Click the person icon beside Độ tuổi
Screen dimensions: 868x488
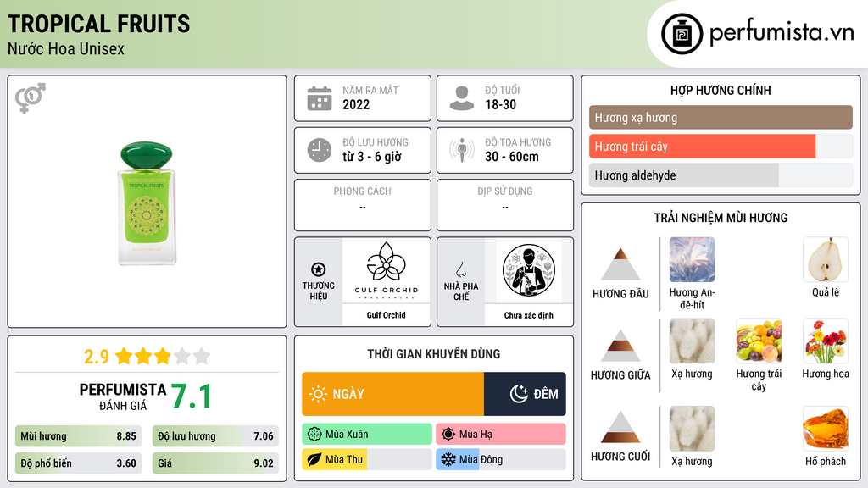pos(462,98)
